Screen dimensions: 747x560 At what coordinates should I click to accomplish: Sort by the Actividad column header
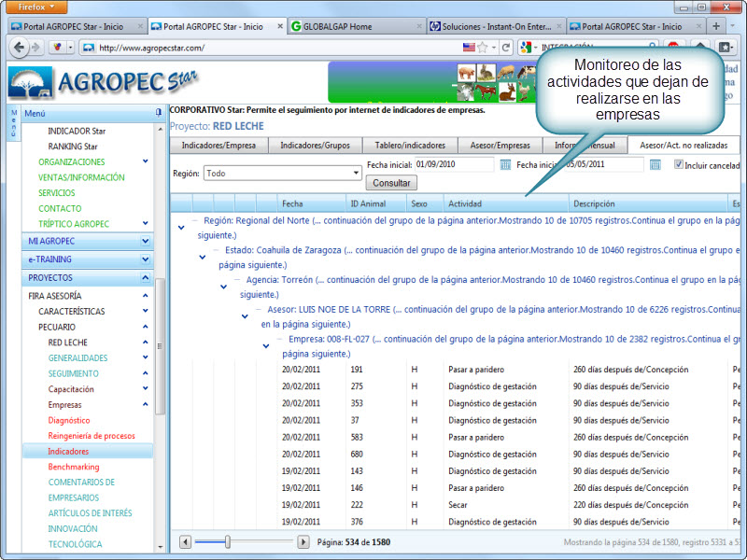pos(506,203)
